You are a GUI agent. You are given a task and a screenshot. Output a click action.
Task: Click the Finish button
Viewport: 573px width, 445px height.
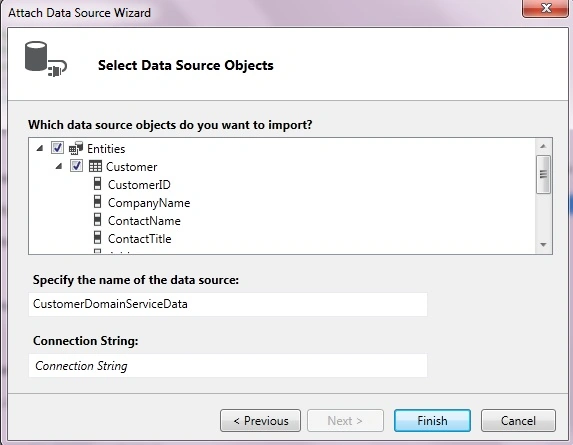click(x=432, y=421)
